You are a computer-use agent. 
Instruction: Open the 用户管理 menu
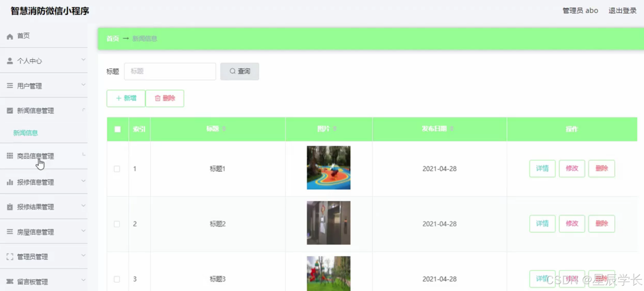click(x=44, y=86)
